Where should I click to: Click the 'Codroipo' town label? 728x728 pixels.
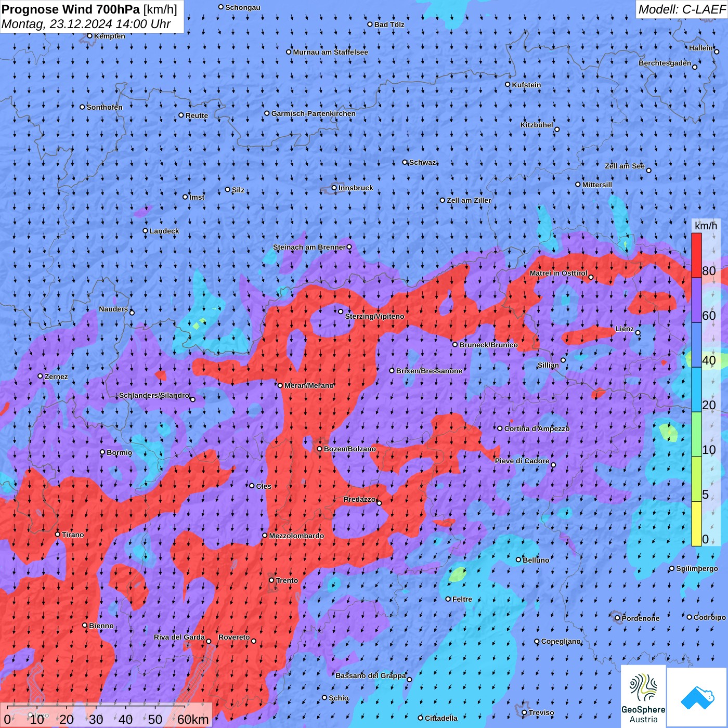(710, 617)
